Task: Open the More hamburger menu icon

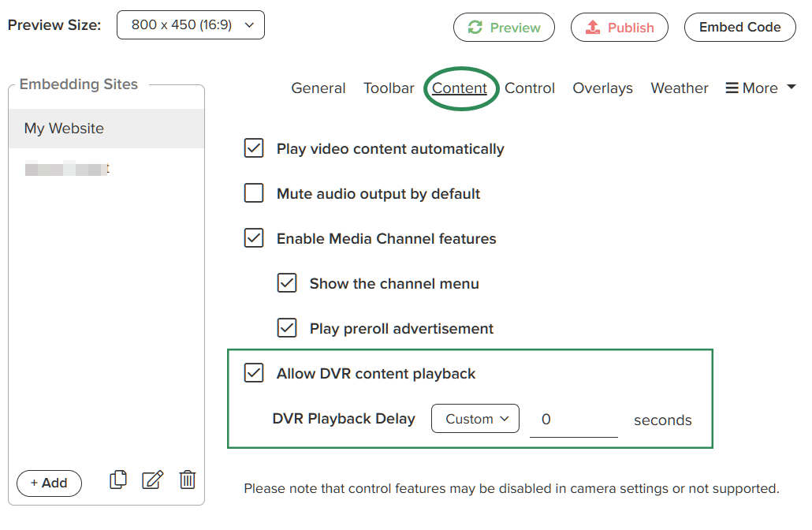Action: [731, 88]
